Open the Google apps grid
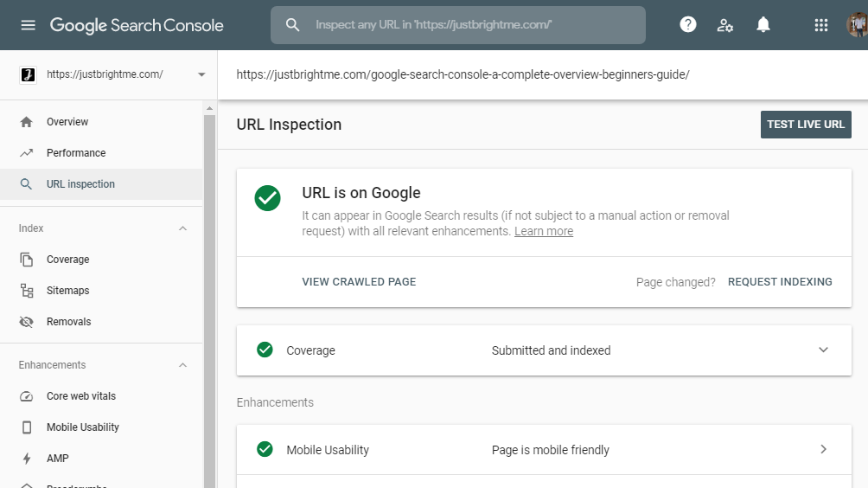Viewport: 868px width, 488px height. (821, 25)
